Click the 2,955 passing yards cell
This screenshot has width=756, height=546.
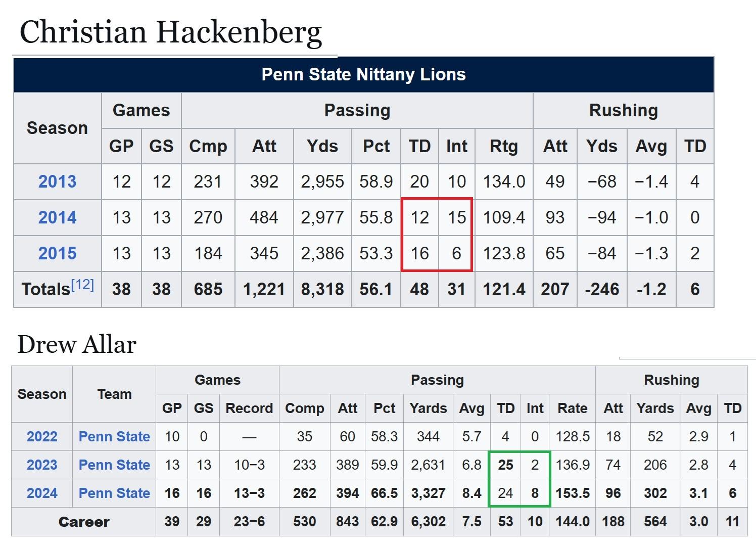coord(322,181)
